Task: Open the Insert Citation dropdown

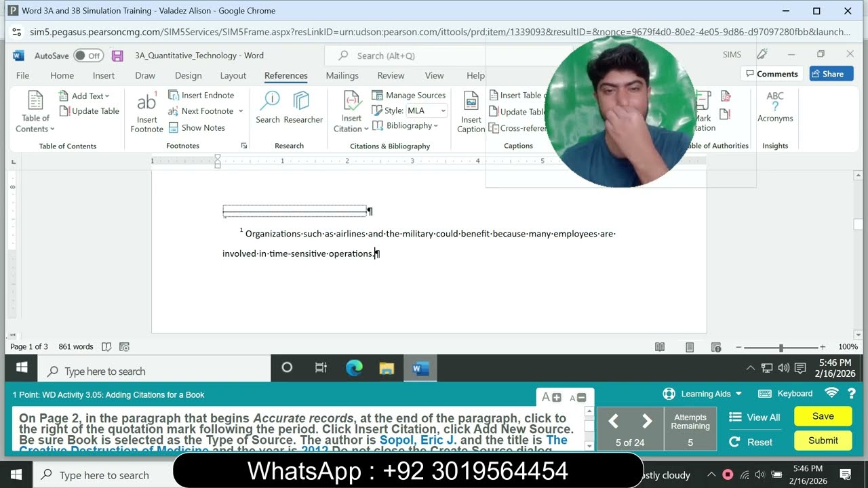Action: [351, 111]
